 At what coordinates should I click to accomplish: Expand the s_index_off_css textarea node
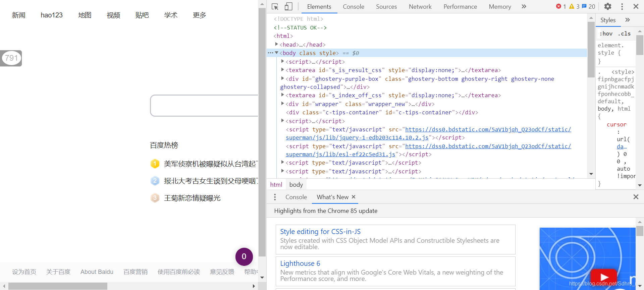[x=282, y=95]
